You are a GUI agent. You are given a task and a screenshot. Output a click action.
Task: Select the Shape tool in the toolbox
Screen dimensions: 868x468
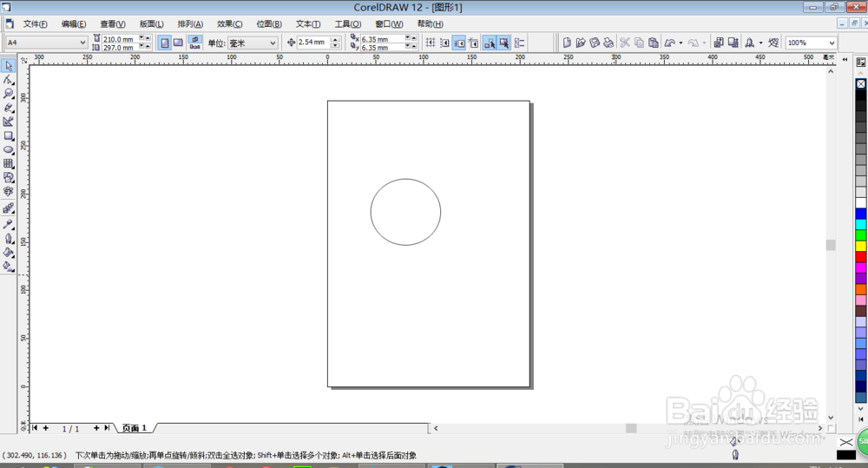coord(9,80)
